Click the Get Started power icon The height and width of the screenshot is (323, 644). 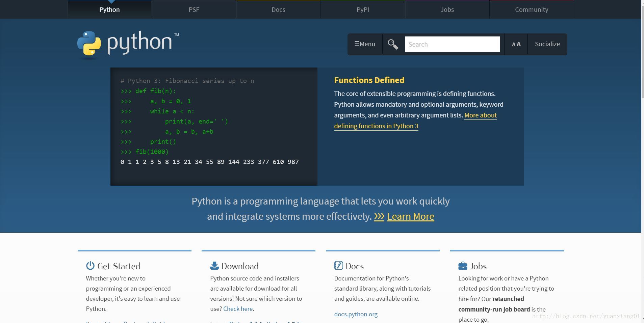90,266
